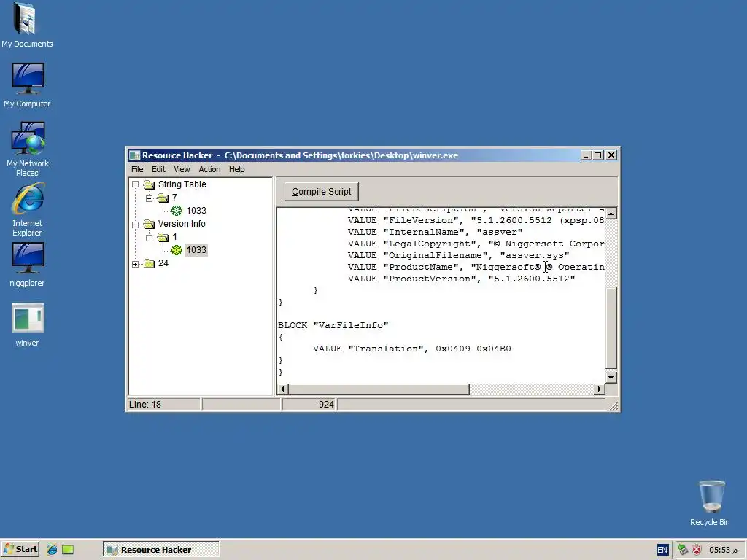This screenshot has width=747, height=560.
Task: Click the Resource Hacker title bar icon
Action: [135, 155]
